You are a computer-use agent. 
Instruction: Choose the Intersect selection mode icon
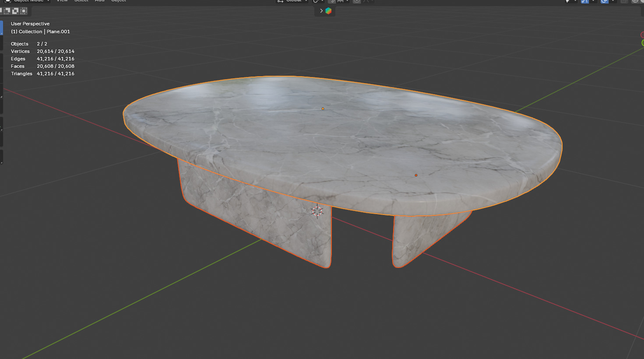pos(24,11)
